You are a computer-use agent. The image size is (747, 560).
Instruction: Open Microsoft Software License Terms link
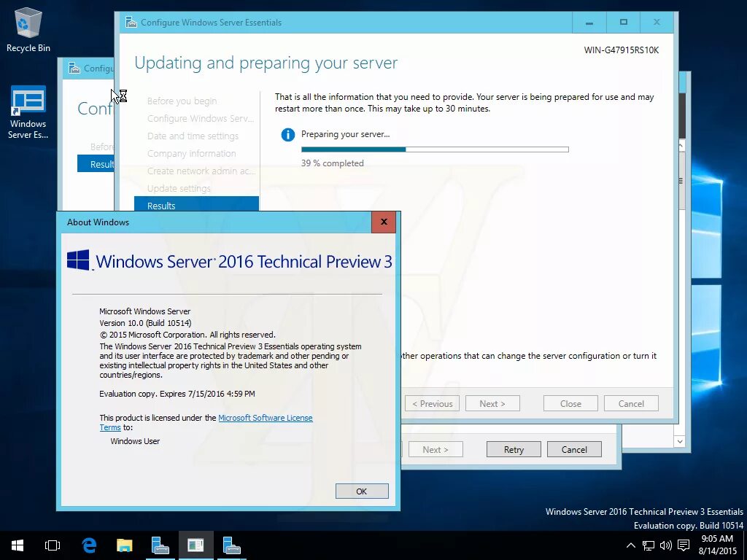tap(266, 418)
